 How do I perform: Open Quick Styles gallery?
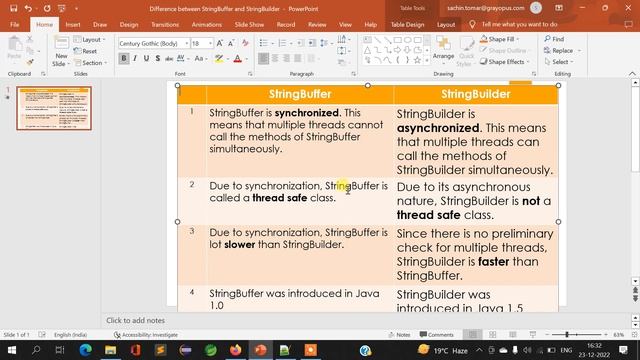467,51
